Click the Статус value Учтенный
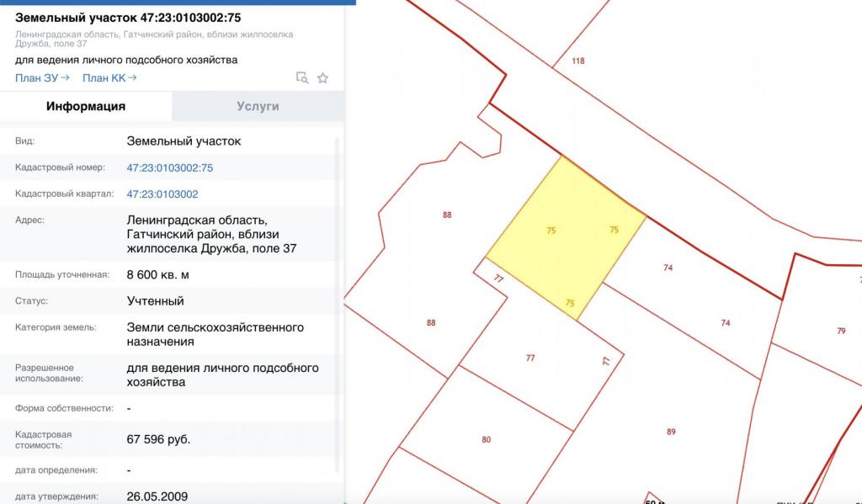The width and height of the screenshot is (862, 504). 155,300
